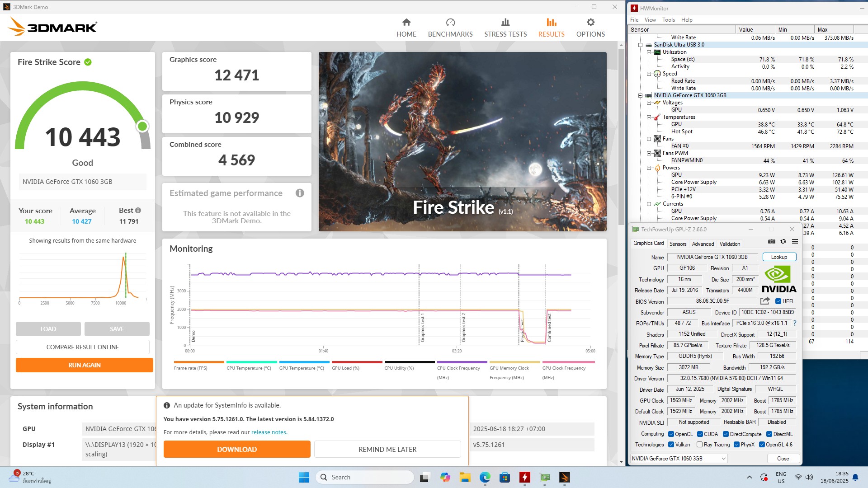Click REMIND ME LATER button

(x=387, y=449)
